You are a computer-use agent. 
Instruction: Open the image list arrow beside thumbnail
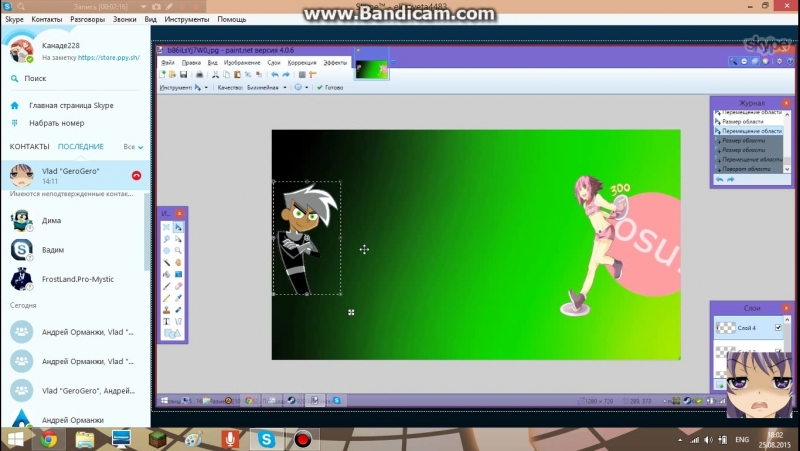[x=393, y=62]
